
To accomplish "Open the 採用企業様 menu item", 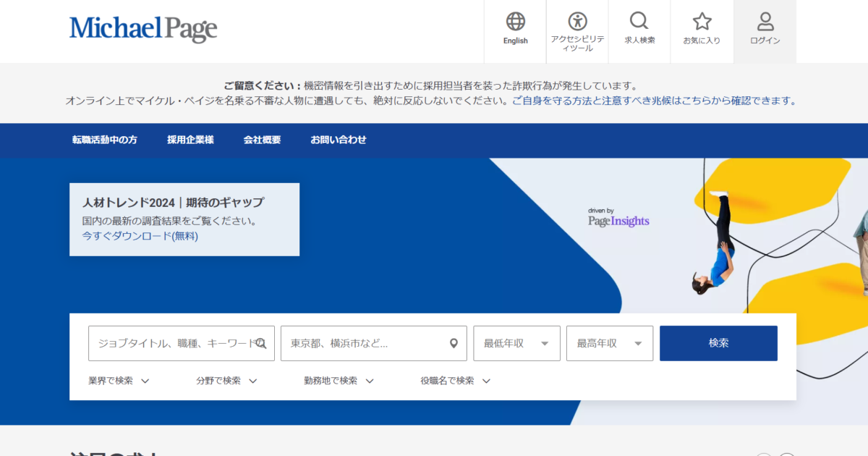I will tap(190, 140).
